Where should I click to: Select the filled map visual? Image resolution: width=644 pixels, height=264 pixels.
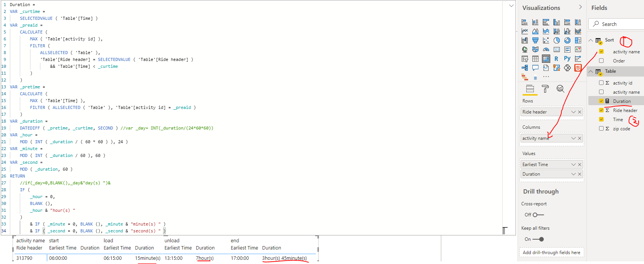[535, 50]
